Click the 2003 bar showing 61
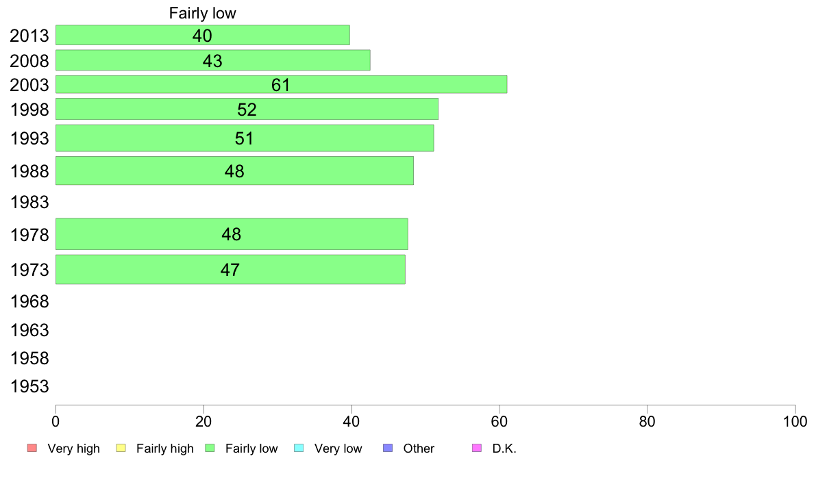 282,85
